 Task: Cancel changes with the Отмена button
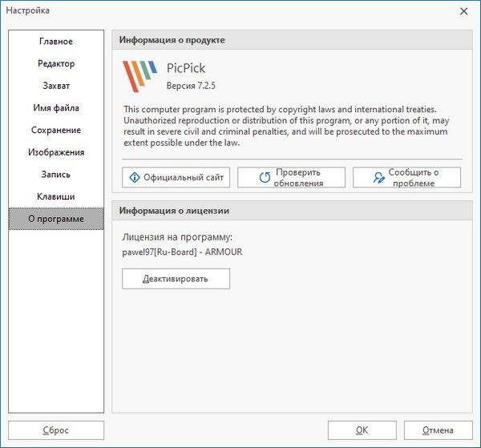pyautogui.click(x=438, y=430)
